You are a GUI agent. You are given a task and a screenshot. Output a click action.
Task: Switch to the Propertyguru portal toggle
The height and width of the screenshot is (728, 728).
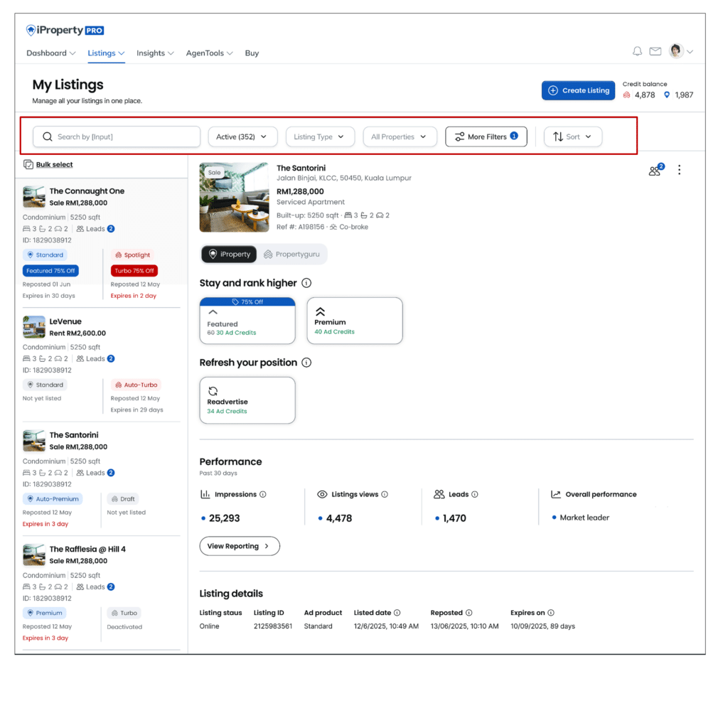[x=291, y=254]
